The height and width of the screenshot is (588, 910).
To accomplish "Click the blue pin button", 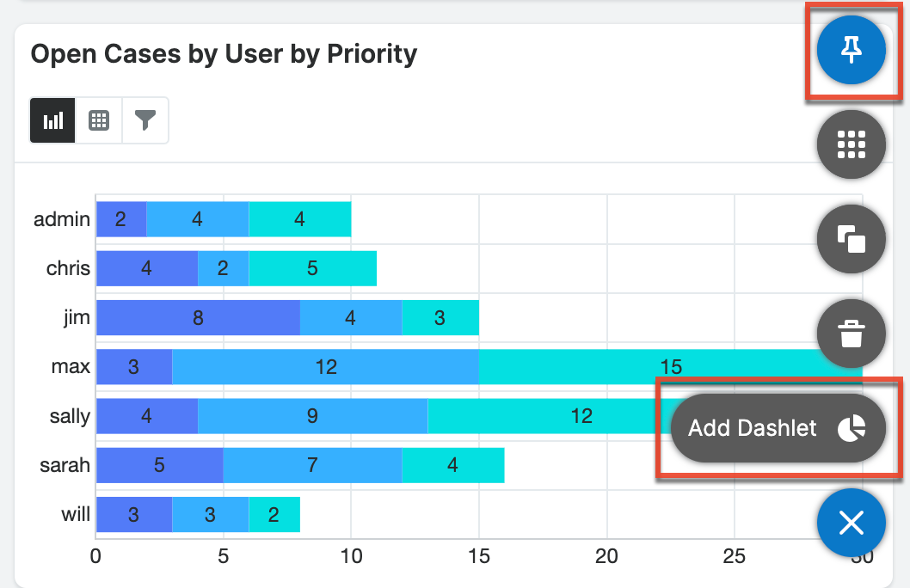I will click(851, 51).
